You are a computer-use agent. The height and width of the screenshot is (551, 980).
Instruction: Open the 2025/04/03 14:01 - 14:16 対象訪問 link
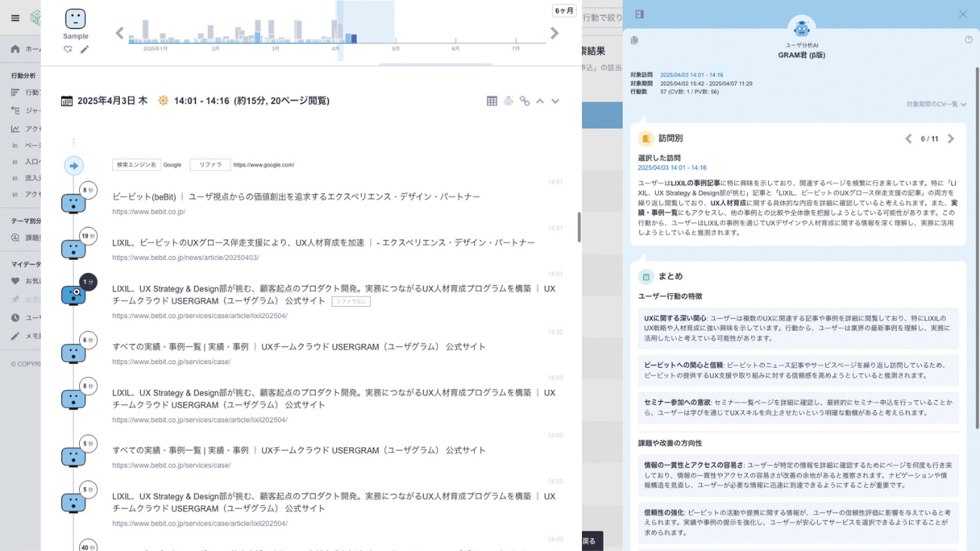pyautogui.click(x=691, y=75)
